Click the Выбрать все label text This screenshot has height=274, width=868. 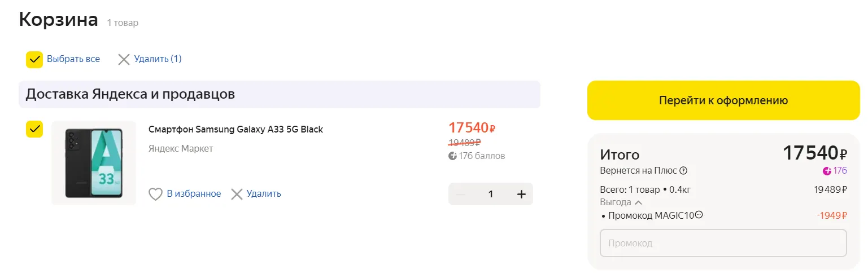[x=73, y=59]
